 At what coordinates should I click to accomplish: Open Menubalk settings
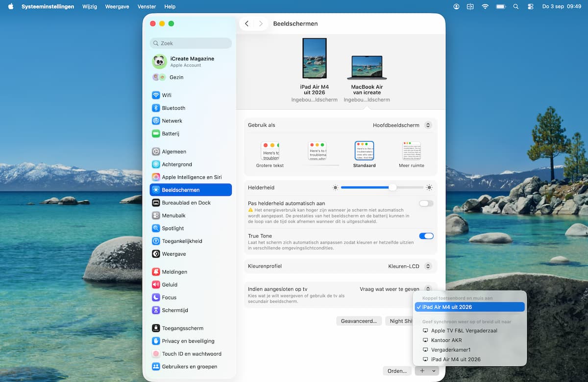[x=191, y=215]
